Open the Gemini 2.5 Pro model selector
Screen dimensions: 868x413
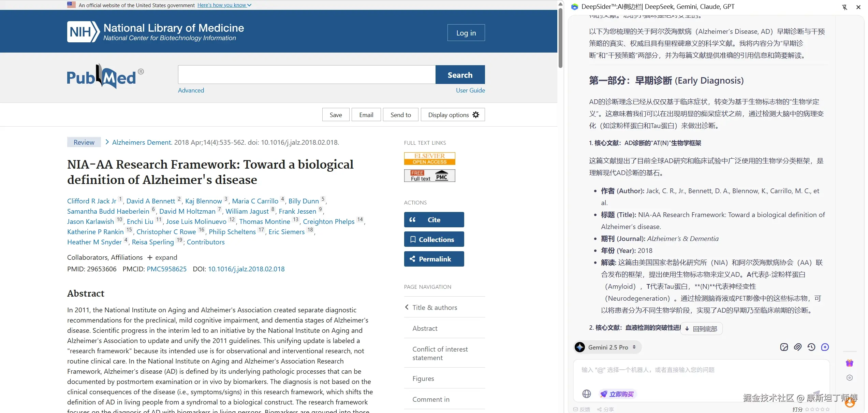tap(607, 347)
